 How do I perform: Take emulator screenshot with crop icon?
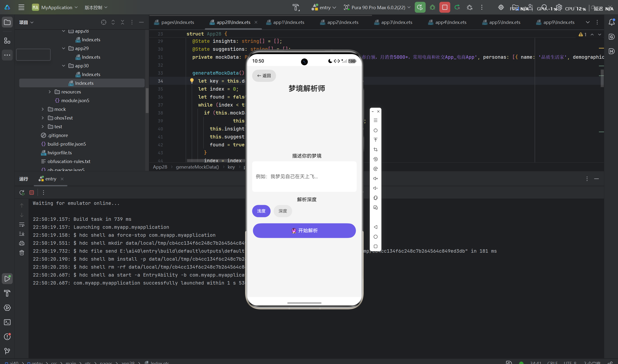coord(376,149)
